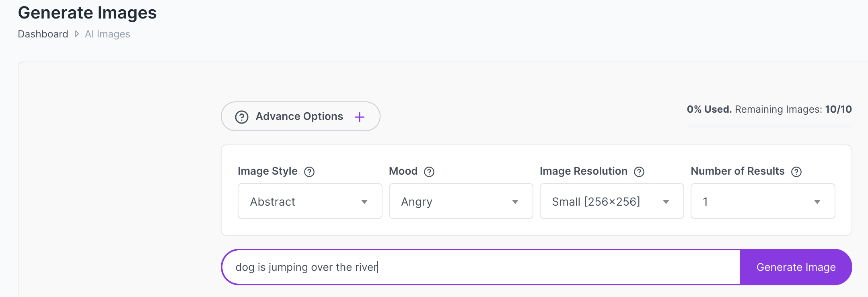Click the Generate Images page heading

(87, 13)
